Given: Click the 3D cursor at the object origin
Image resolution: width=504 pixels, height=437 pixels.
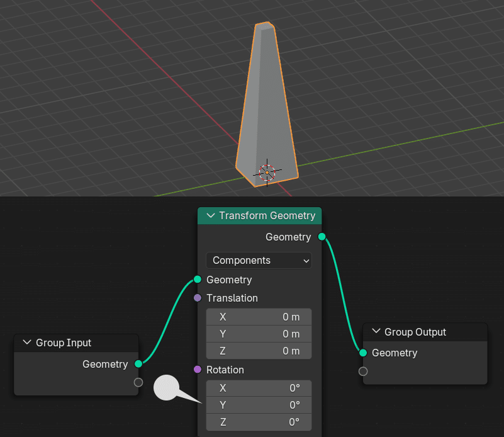Looking at the screenshot, I should 267,173.
